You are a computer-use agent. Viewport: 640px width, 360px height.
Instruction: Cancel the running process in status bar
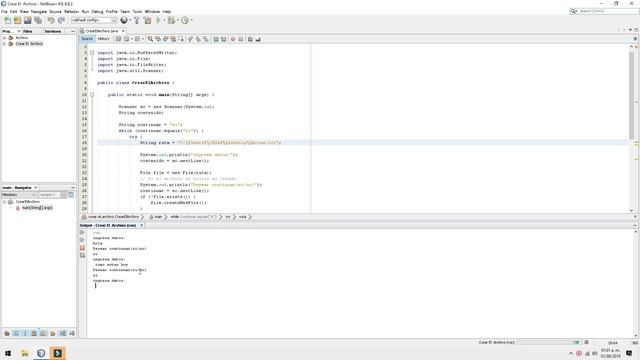pos(587,342)
